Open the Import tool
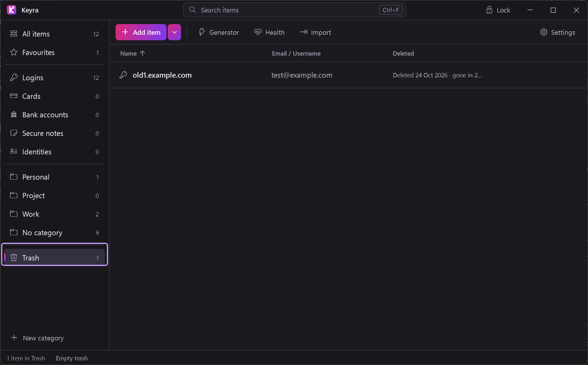588x365 pixels. [315, 32]
